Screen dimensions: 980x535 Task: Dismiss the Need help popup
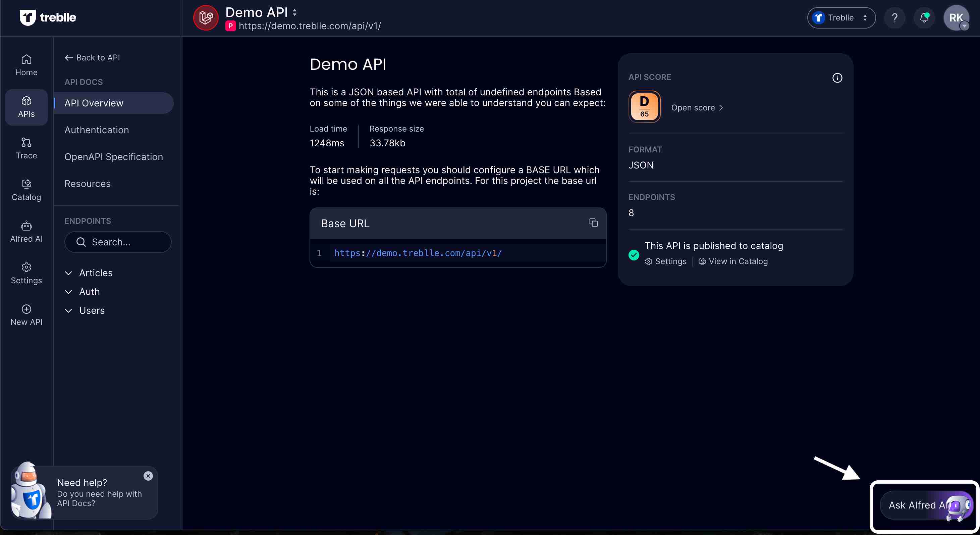pos(148,476)
